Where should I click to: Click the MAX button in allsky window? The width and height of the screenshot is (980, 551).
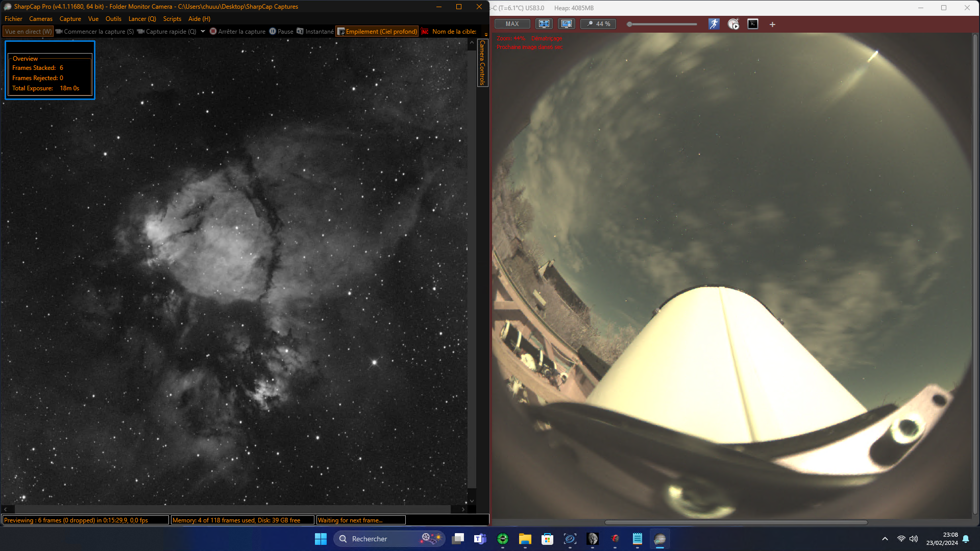[512, 24]
